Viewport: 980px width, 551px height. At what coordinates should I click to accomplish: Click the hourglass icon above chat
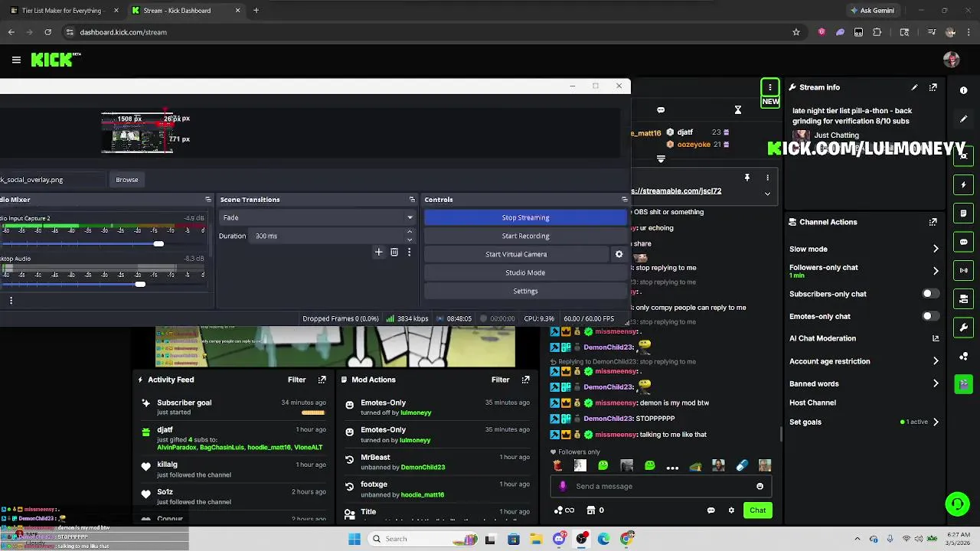[x=738, y=110]
